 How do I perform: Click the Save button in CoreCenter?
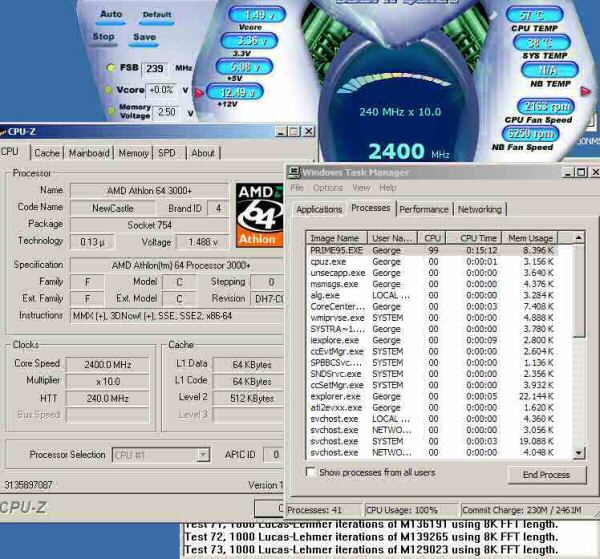144,37
